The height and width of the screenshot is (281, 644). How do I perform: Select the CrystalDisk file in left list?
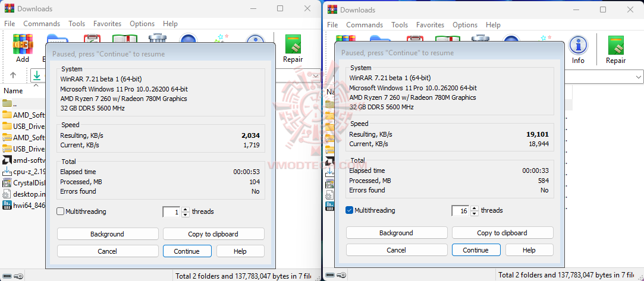point(23,183)
